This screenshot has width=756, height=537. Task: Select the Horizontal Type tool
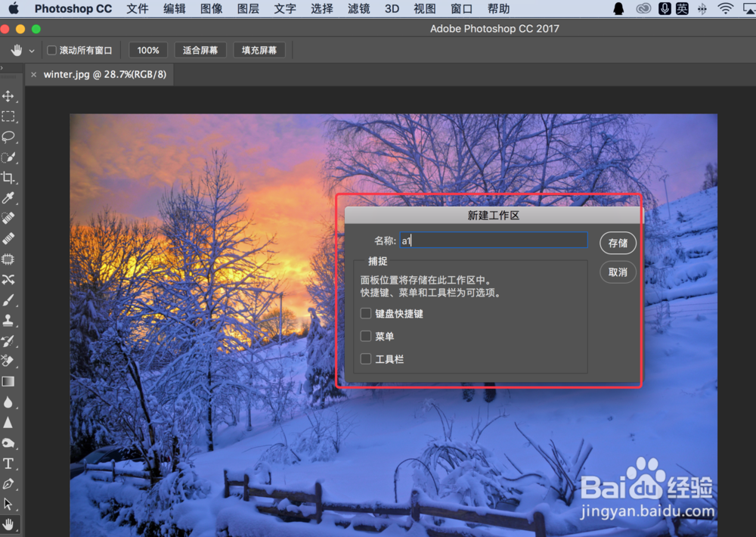(x=10, y=464)
